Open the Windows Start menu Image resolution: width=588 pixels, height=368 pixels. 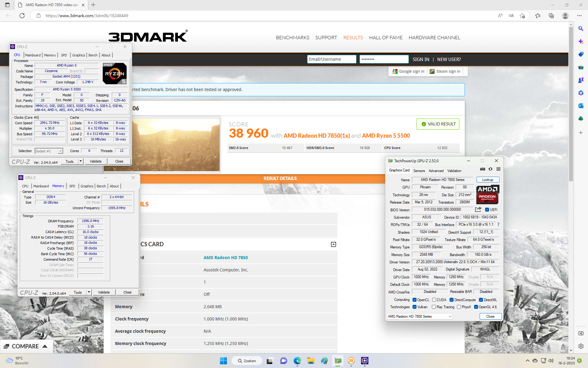224,361
